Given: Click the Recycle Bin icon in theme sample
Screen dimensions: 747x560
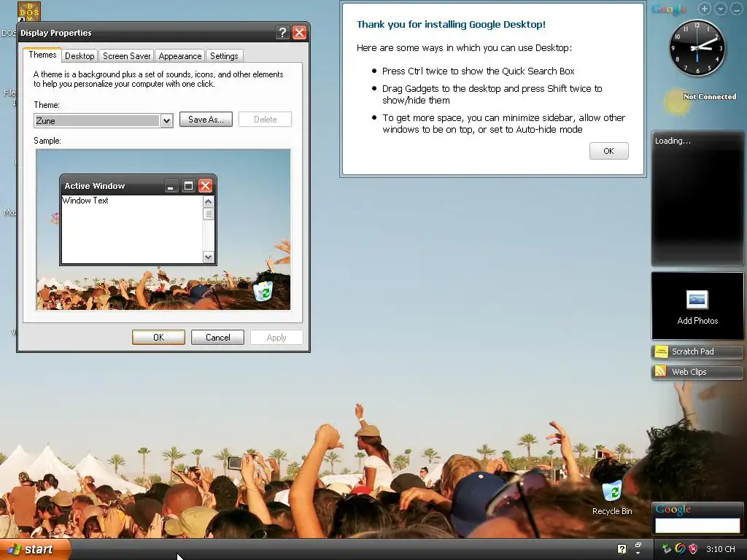Looking at the screenshot, I should (x=263, y=290).
